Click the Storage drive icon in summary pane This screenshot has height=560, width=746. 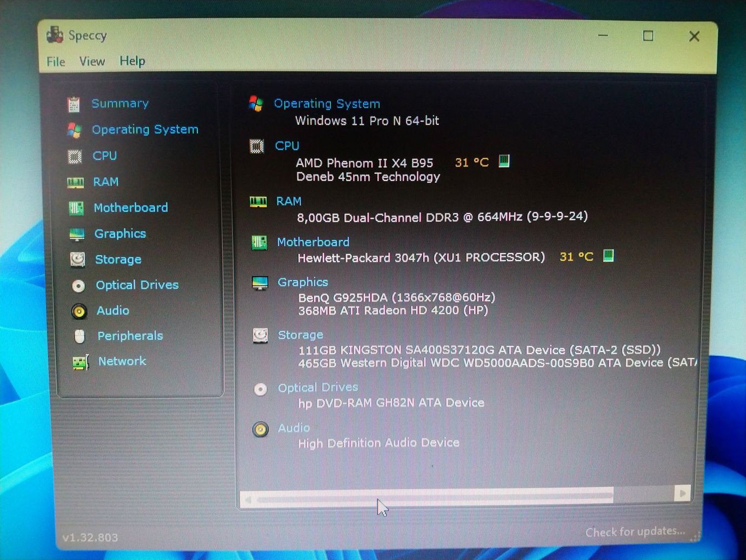tap(261, 336)
